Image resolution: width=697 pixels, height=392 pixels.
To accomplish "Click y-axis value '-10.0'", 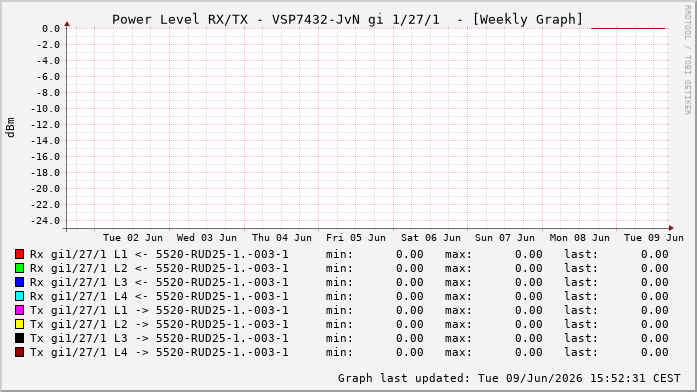I will tap(45, 109).
